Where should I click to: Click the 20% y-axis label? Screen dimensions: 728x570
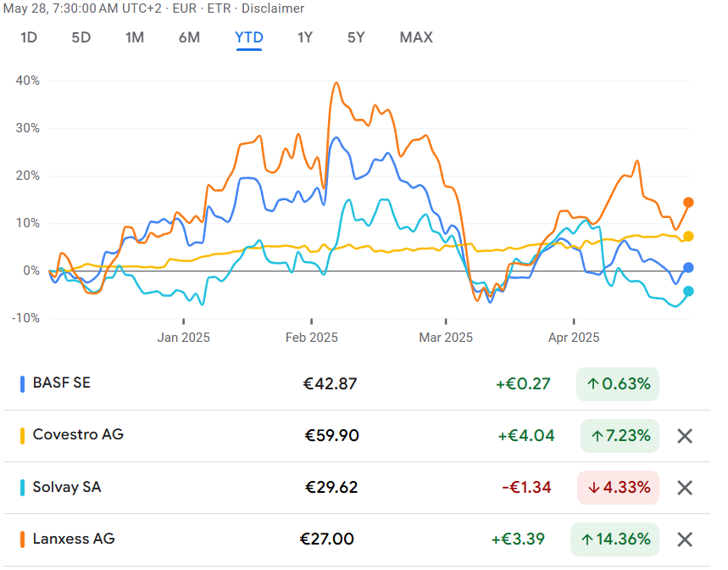point(28,176)
